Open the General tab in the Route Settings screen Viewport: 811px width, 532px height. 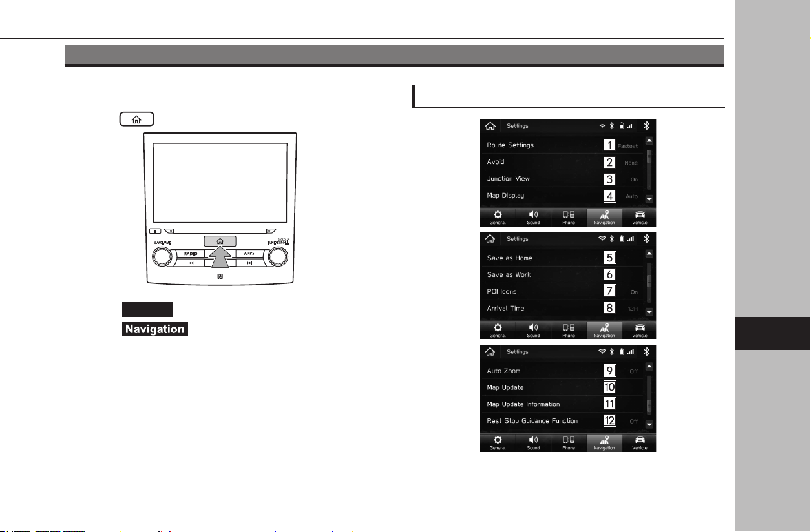pos(498,217)
